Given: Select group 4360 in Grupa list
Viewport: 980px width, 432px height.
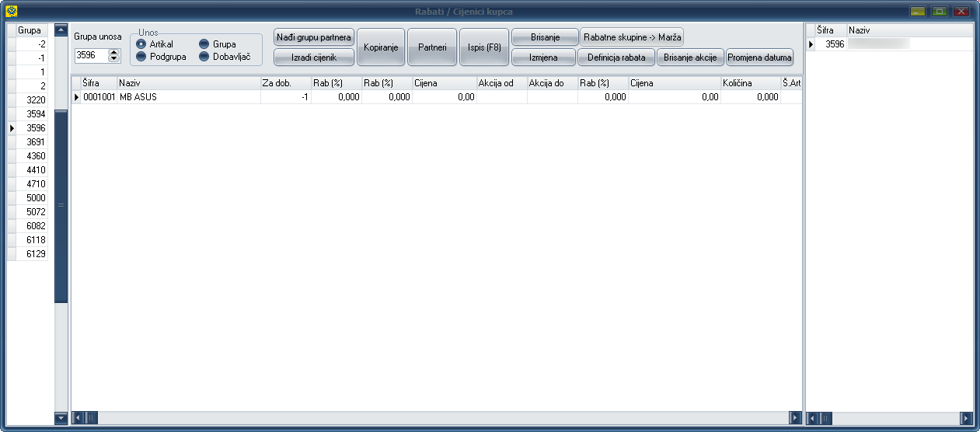Looking at the screenshot, I should [36, 155].
